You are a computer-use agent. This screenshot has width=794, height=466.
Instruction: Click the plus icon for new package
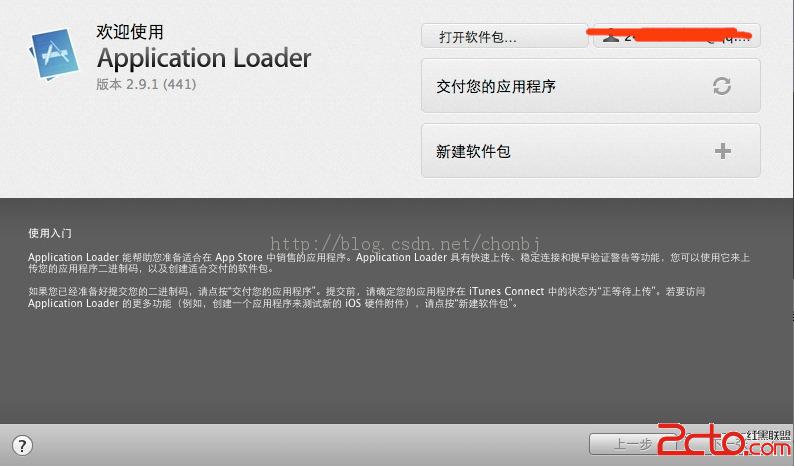pos(723,150)
